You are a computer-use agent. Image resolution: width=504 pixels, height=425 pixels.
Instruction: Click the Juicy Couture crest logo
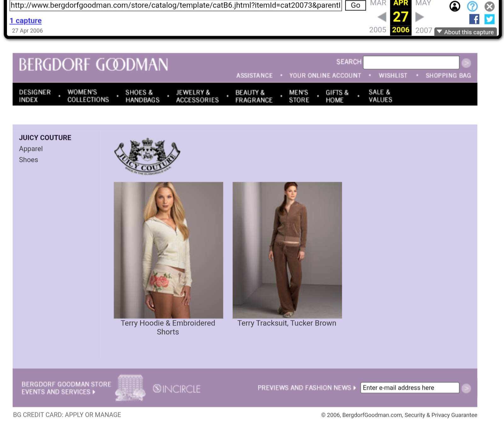coord(147,156)
